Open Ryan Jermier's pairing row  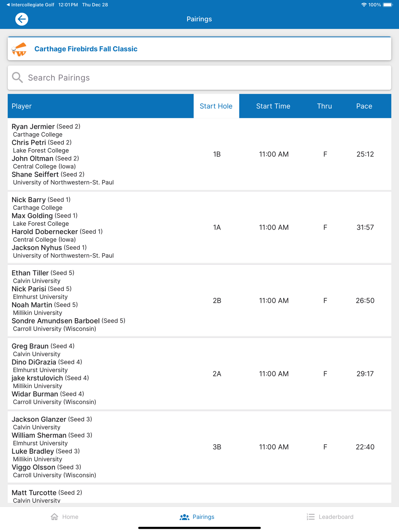tap(199, 154)
